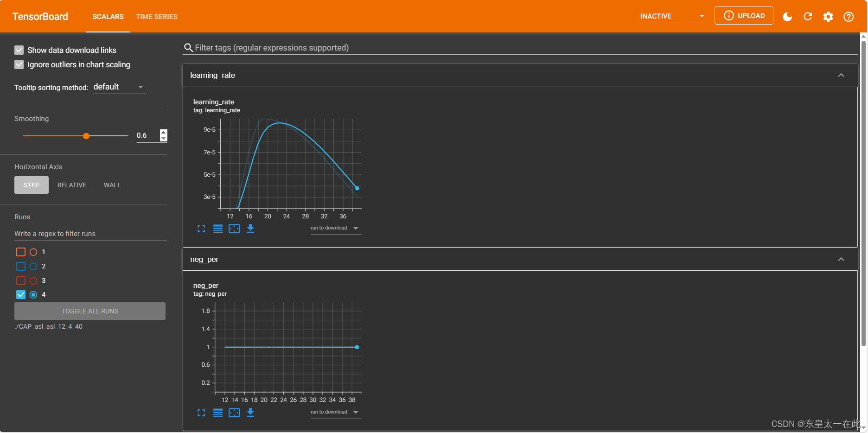This screenshot has height=433, width=868.
Task: Toggle Ignore outliers in chart scaling
Action: point(19,64)
